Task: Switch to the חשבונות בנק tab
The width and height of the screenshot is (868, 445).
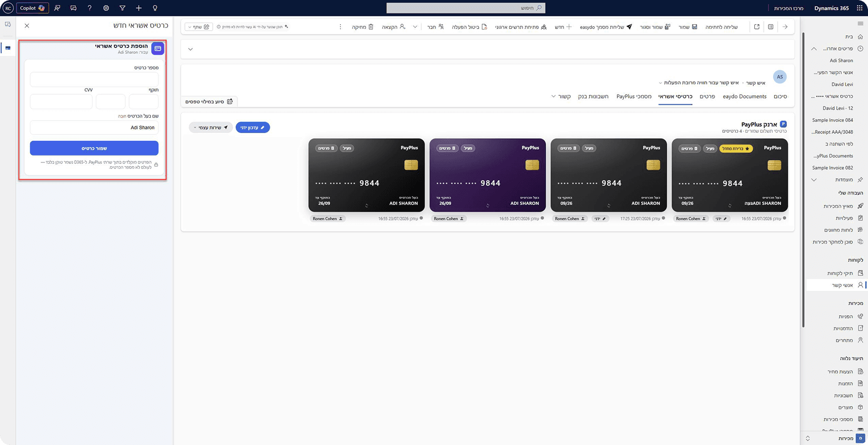Action: pos(593,96)
